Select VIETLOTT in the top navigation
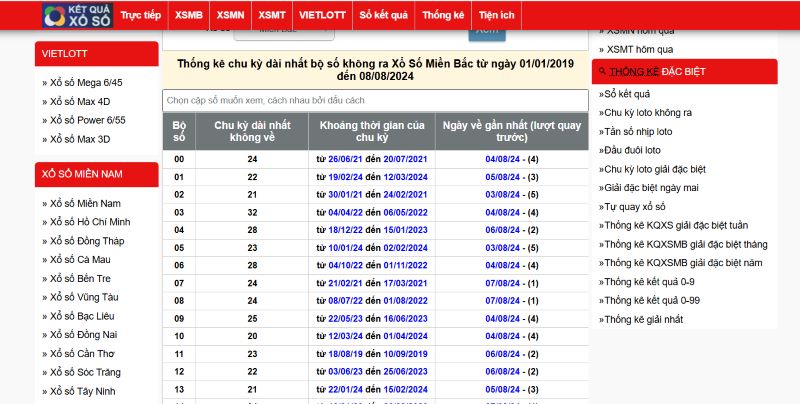Screen dimensions: 800x404 point(322,16)
